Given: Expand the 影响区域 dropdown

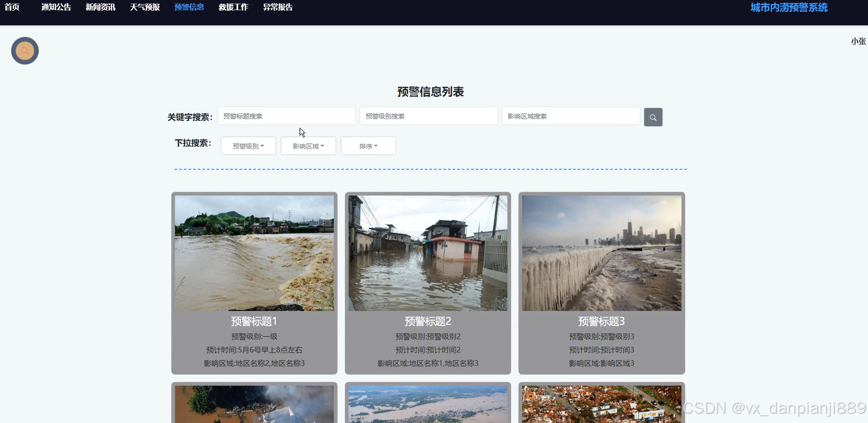Looking at the screenshot, I should click(x=308, y=146).
